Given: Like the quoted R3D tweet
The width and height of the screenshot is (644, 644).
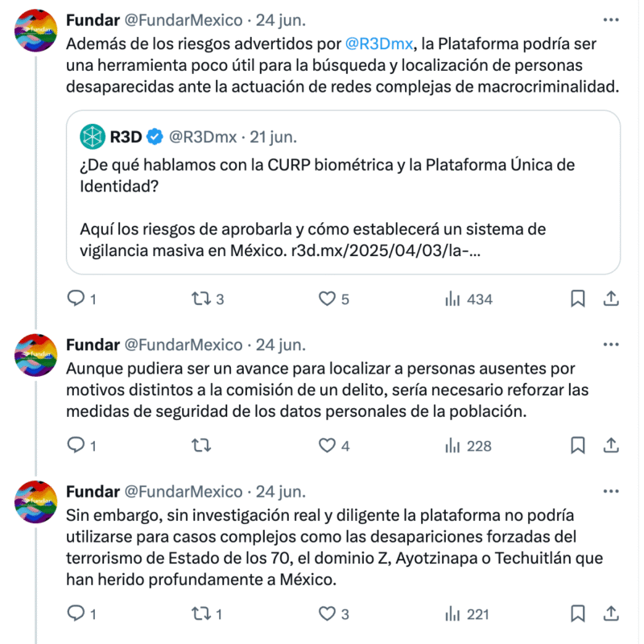Looking at the screenshot, I should [325, 299].
